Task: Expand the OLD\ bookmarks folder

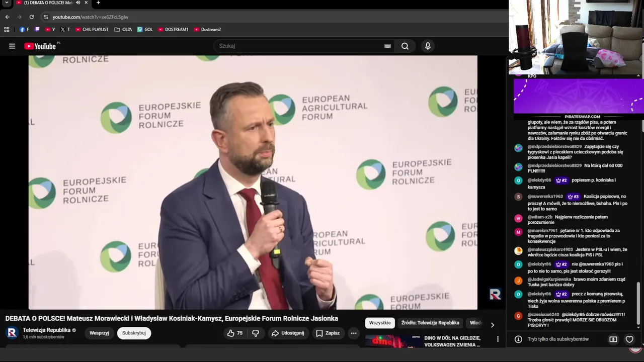Action: [123, 30]
